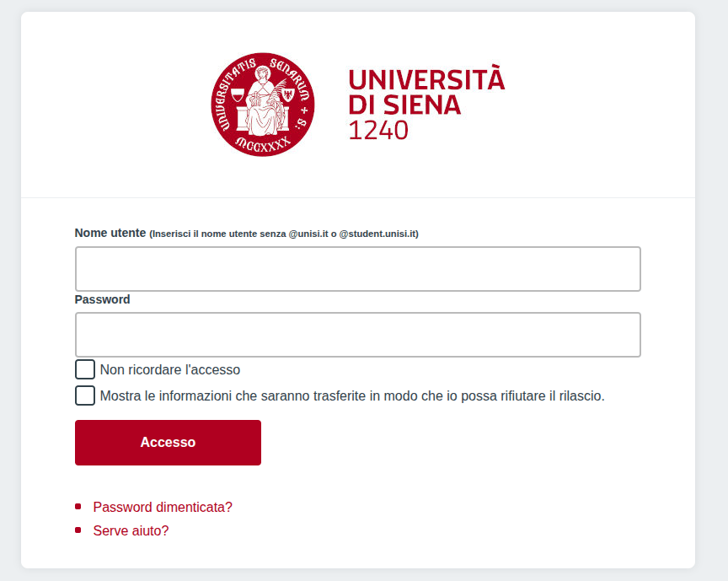Click the red bullet beside Password dimenticata

click(78, 507)
